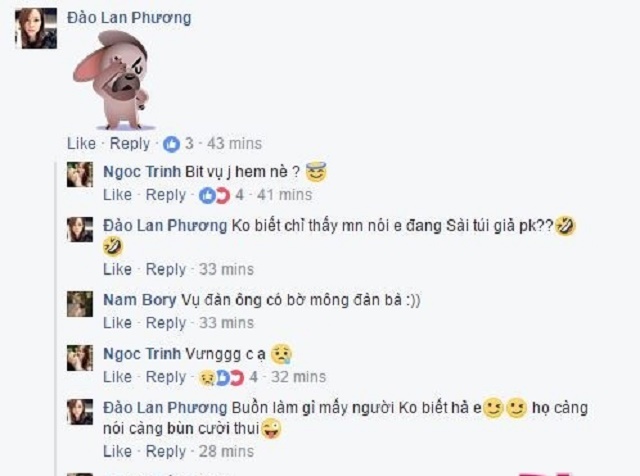Like the 'Sài túi giả pk' comment
The image size is (640, 476).
pos(117,269)
